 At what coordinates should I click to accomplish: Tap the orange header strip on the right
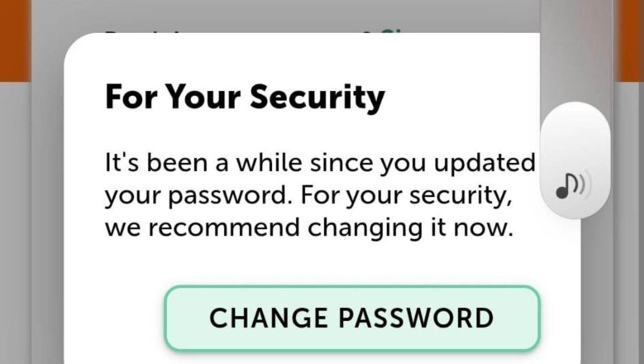tap(630, 42)
